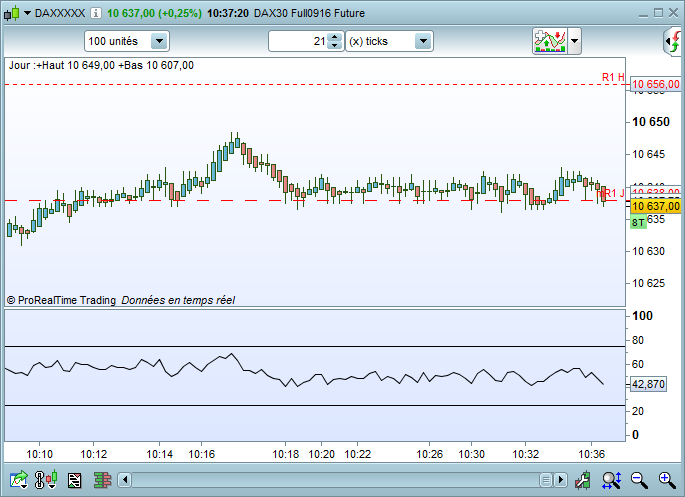685x497 pixels.
Task: Open the (x) ticks unit dropdown
Action: (x=423, y=41)
